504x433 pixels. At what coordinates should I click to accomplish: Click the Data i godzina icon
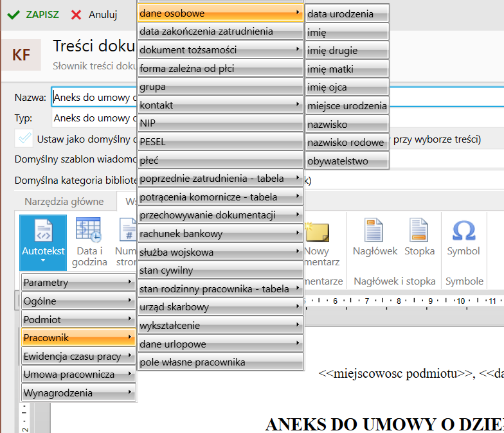tap(89, 229)
